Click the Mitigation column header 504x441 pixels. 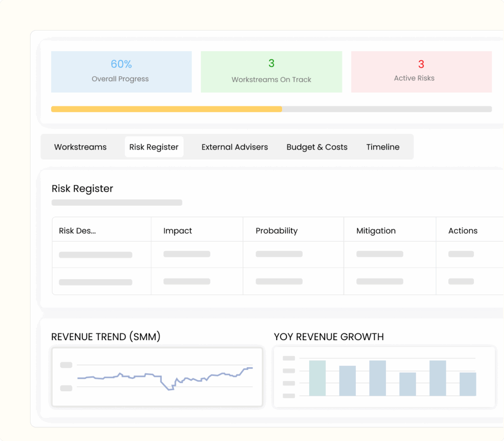[376, 231]
